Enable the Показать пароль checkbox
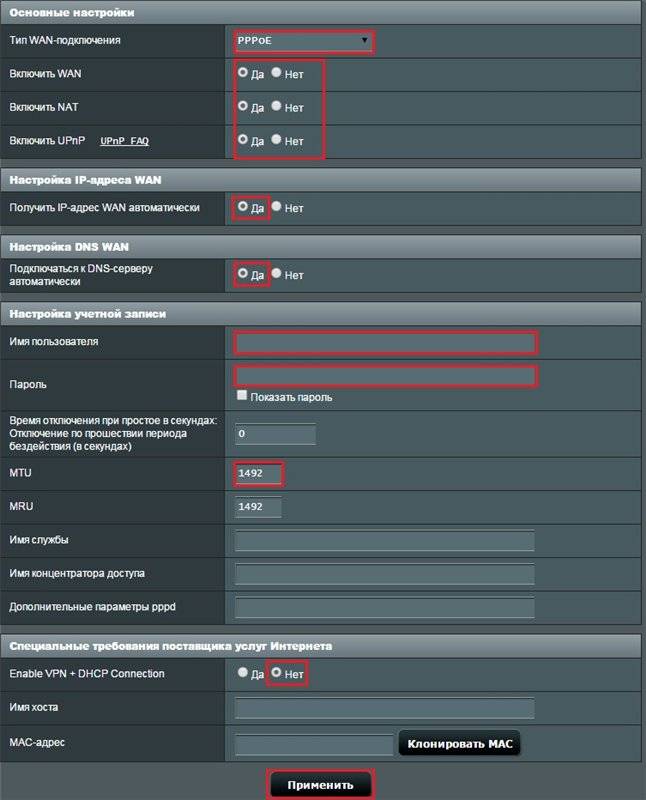This screenshot has width=646, height=800. point(242,396)
